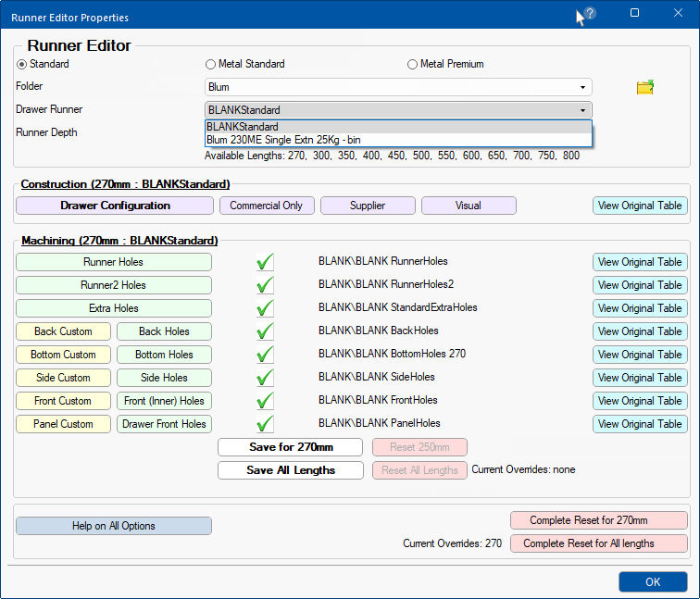Click the Side Holes button
700x599 pixels.
(164, 378)
